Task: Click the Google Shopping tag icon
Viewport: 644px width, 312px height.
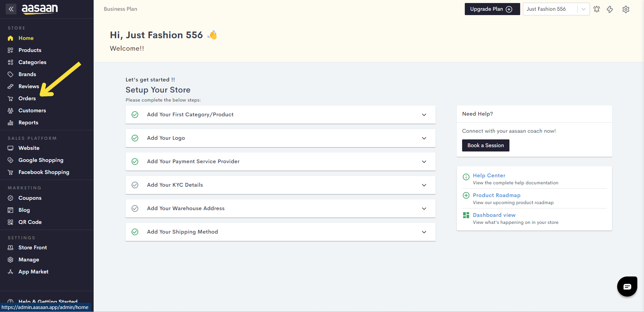Action: pos(10,160)
